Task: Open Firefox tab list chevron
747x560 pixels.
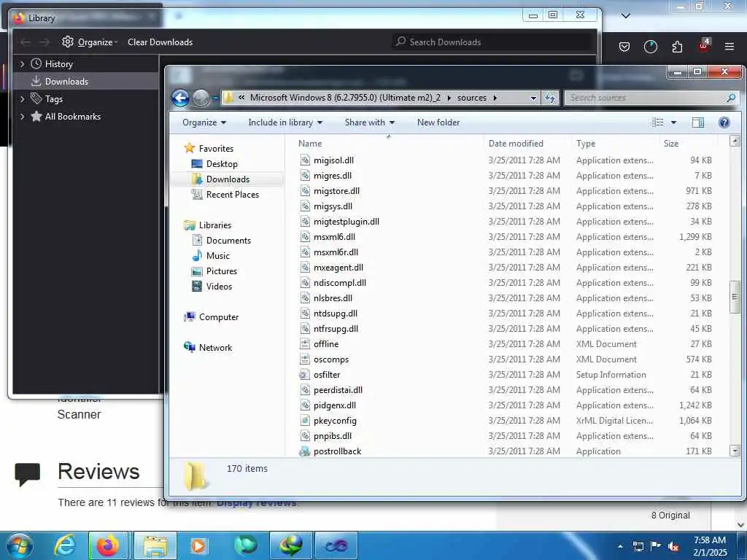Action: (625, 16)
